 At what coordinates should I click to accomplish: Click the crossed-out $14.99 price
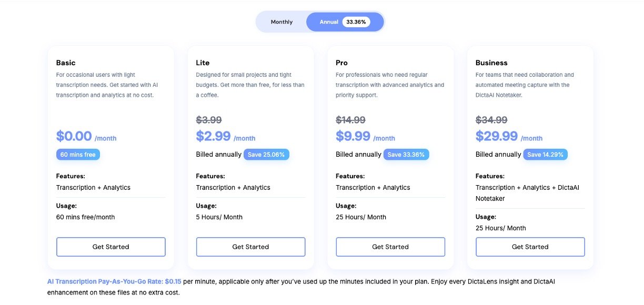tap(350, 120)
